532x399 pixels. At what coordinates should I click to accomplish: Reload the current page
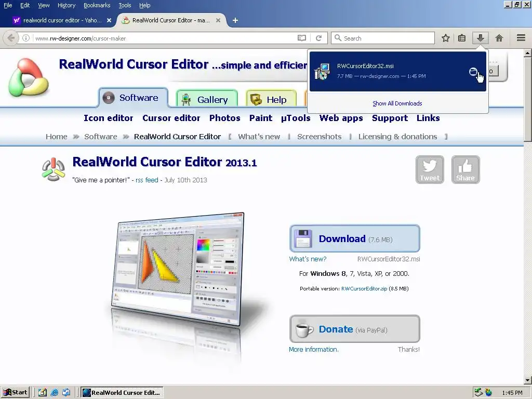pos(318,38)
